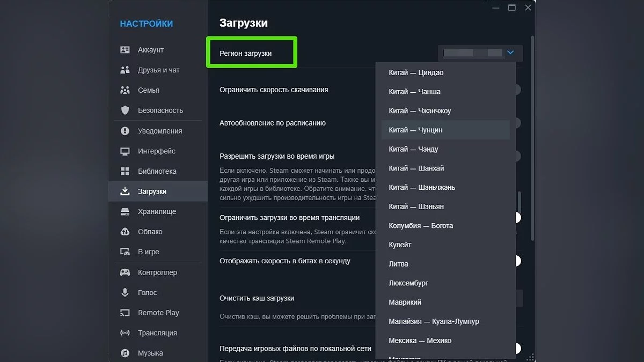Viewport: 644px width, 362px height.
Task: Click the Broadcast signal icon
Action: (x=125, y=333)
